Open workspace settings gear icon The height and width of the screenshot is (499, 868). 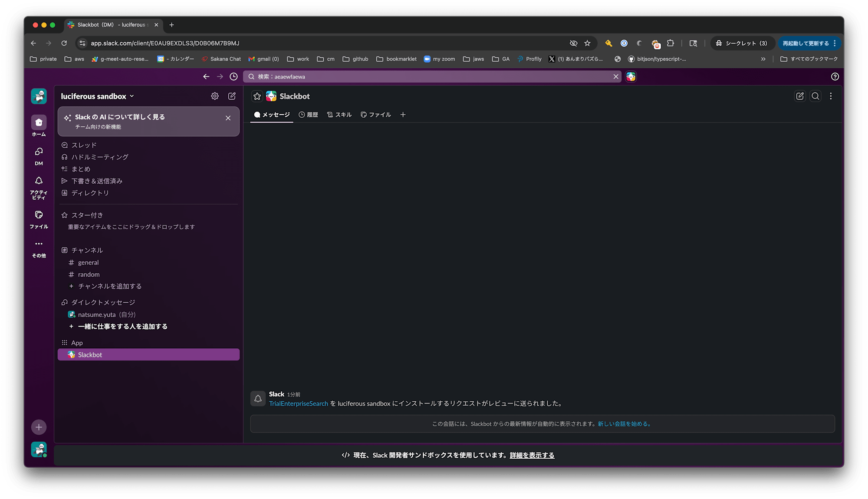[x=215, y=96]
